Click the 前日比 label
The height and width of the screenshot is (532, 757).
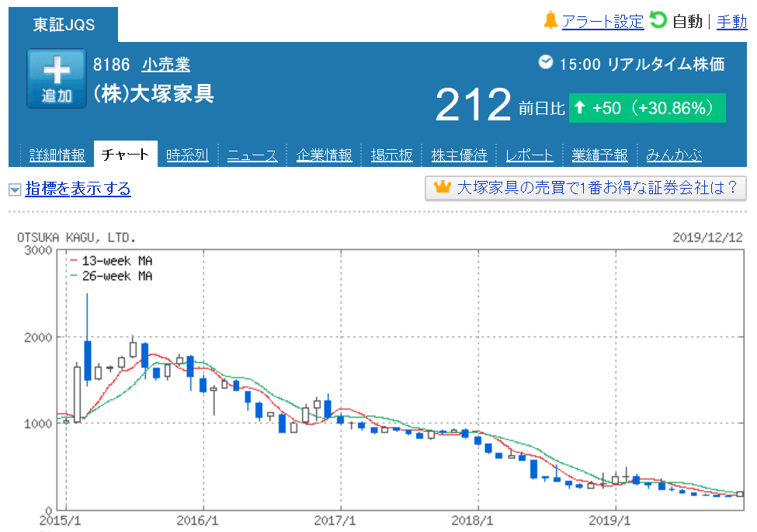[542, 108]
